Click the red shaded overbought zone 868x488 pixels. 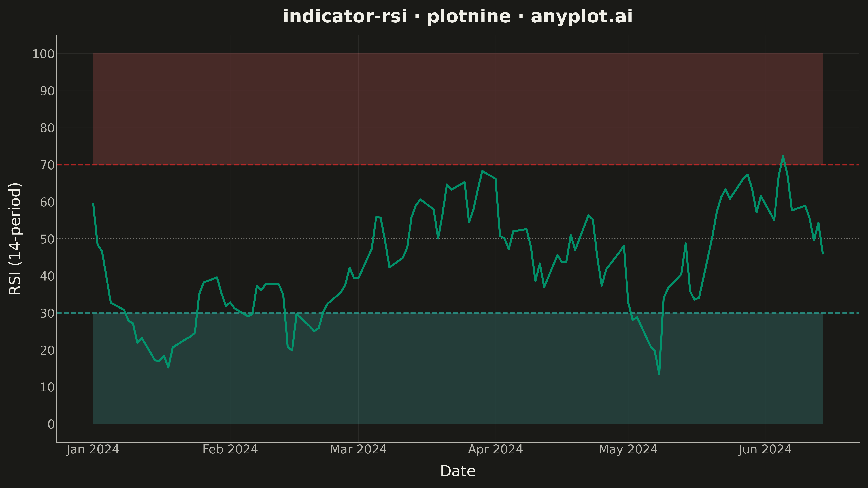(458, 109)
